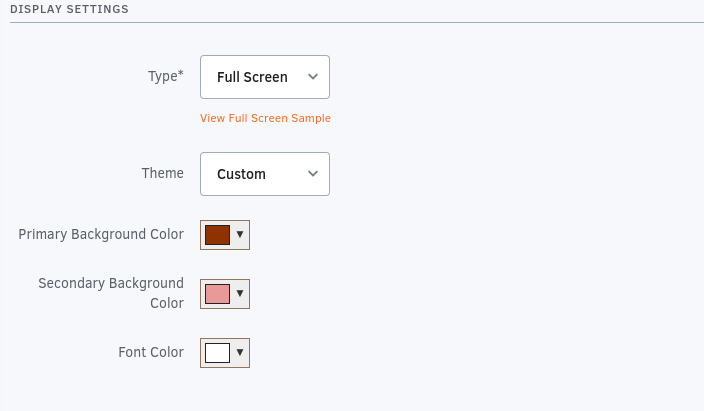Click the Theme field label

163,173
